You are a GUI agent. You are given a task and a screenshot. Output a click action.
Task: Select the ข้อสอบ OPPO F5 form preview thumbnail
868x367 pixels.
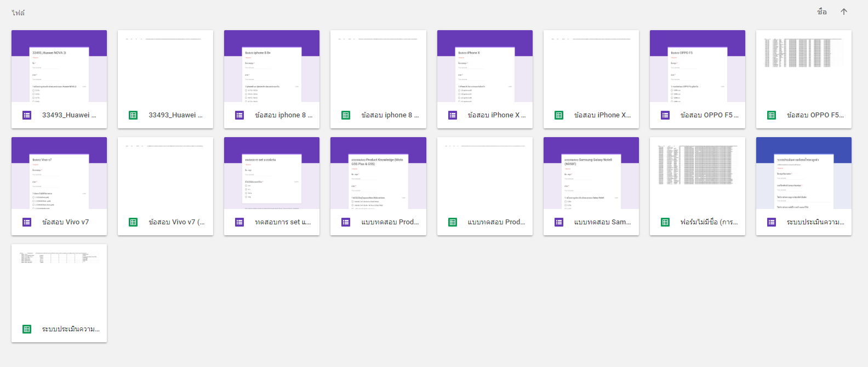click(698, 66)
